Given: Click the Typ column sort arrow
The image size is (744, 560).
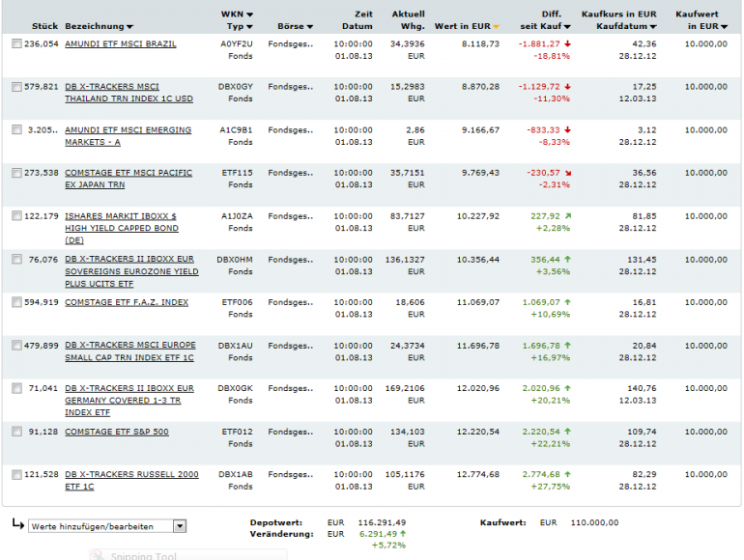Looking at the screenshot, I should point(249,27).
